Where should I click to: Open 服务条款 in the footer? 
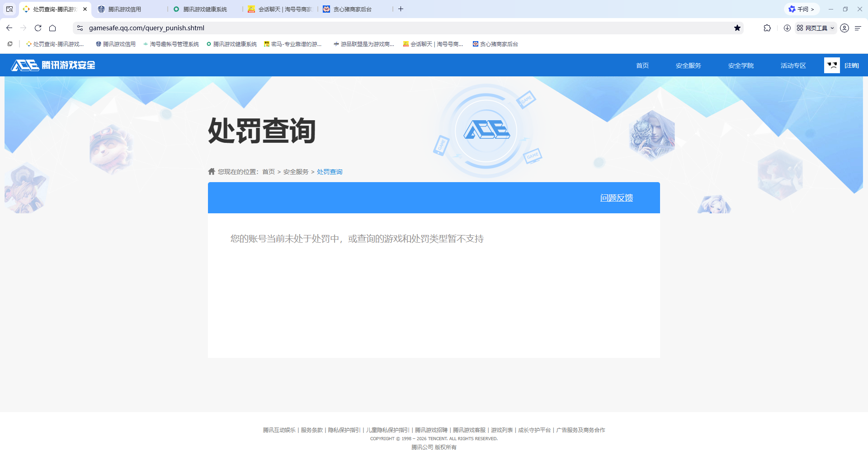pos(310,430)
